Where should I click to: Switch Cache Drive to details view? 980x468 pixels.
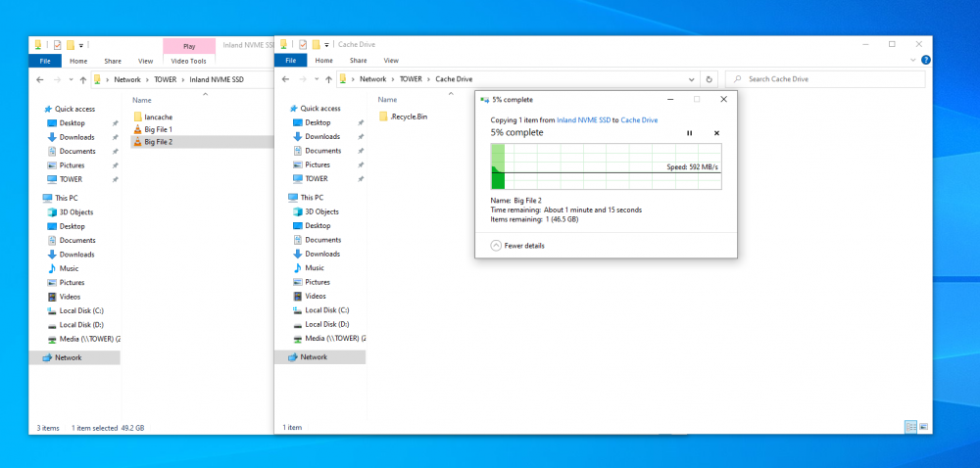910,427
